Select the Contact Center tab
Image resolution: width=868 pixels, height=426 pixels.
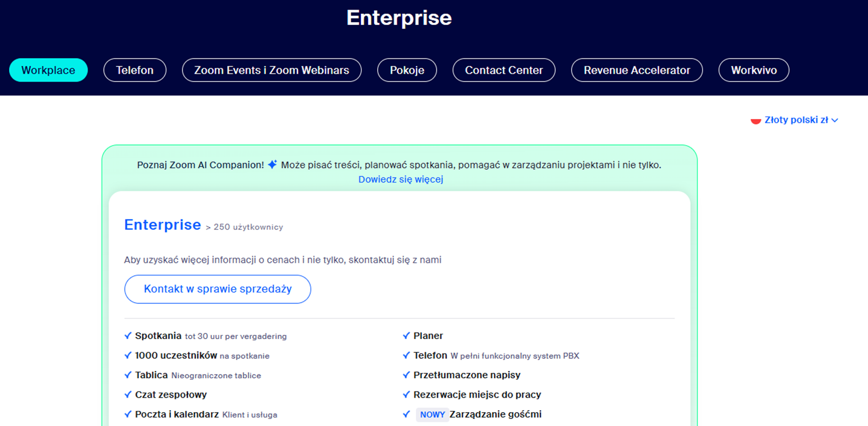pyautogui.click(x=504, y=70)
